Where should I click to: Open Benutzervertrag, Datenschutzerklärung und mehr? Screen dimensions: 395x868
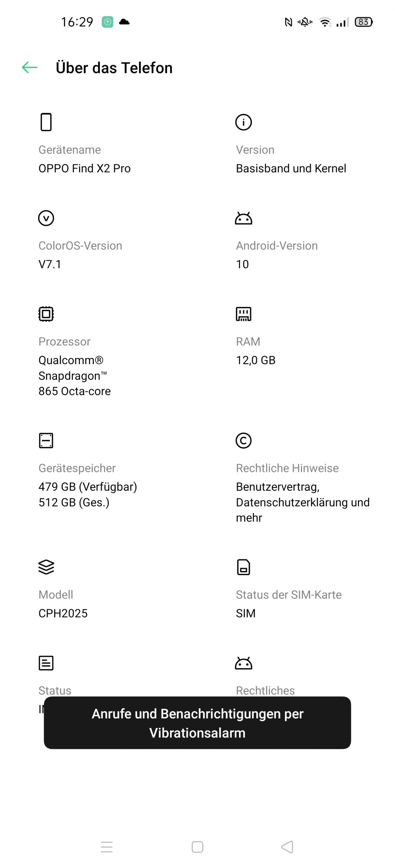click(x=303, y=502)
